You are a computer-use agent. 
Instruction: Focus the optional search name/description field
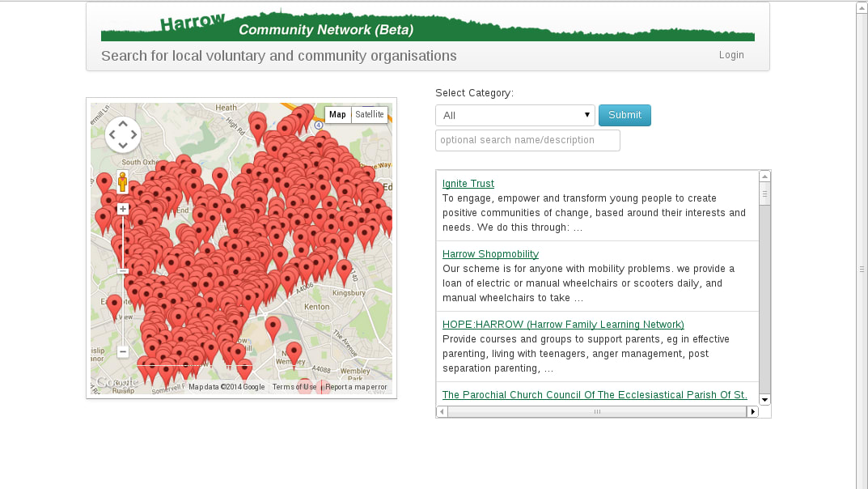point(527,140)
